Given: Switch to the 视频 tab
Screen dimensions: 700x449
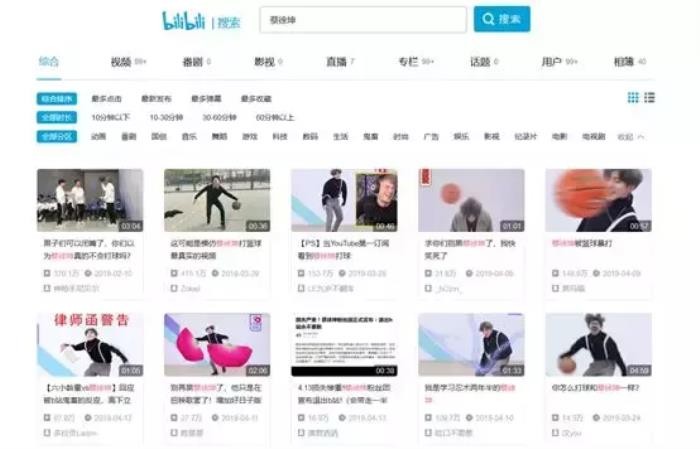Looking at the screenshot, I should pos(121,62).
